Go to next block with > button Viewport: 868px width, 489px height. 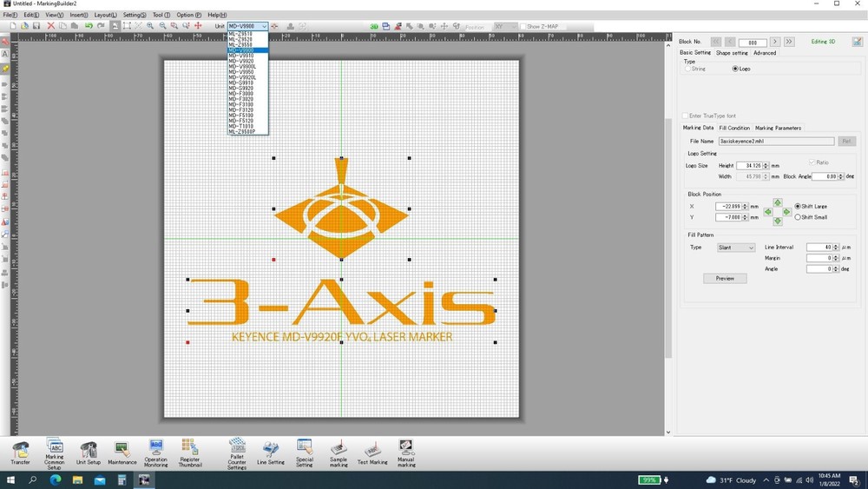tap(775, 42)
